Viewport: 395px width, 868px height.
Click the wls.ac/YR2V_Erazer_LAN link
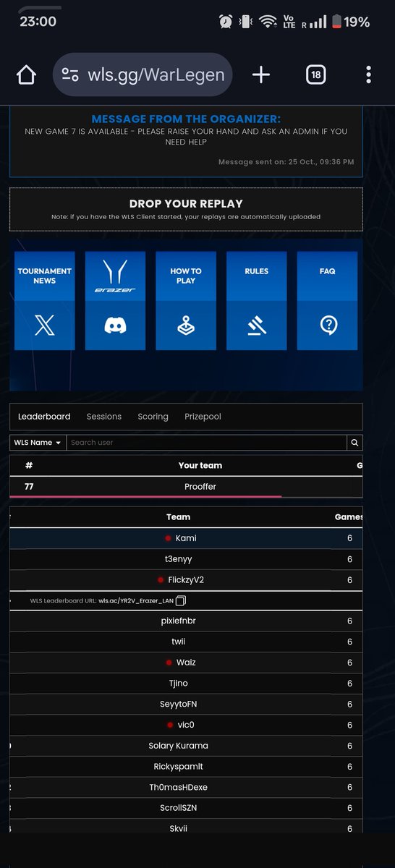pos(137,600)
